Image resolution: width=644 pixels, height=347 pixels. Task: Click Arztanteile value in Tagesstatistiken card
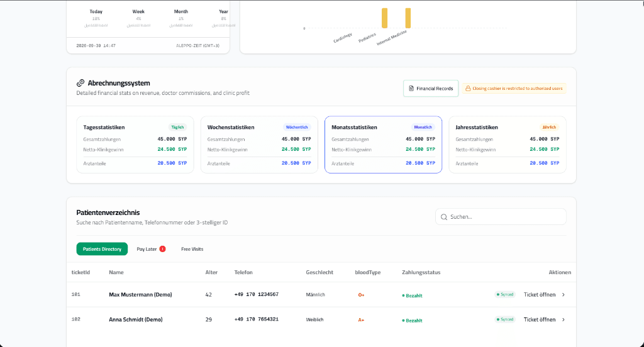pos(172,163)
